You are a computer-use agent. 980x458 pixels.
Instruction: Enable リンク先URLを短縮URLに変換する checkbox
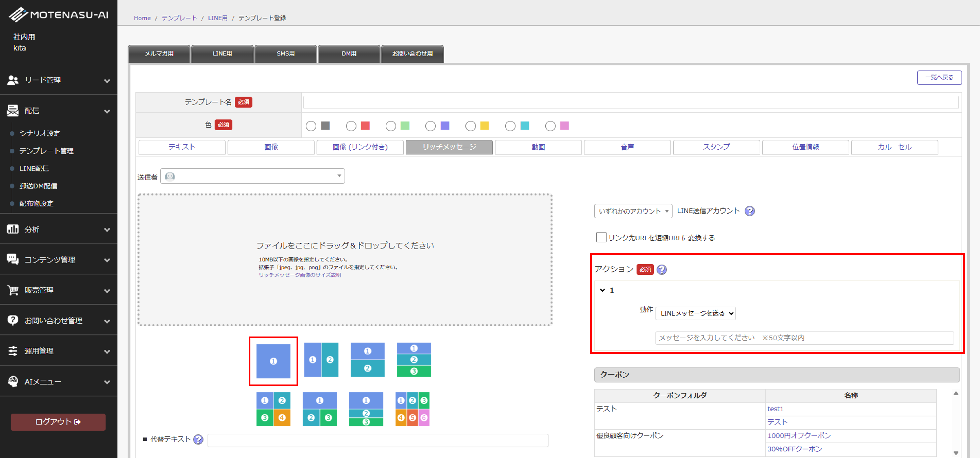(601, 237)
